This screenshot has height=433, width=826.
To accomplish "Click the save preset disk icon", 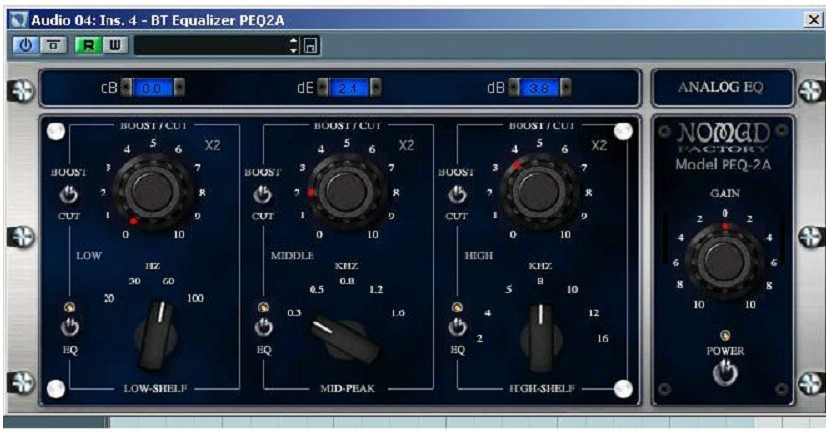I will 310,45.
